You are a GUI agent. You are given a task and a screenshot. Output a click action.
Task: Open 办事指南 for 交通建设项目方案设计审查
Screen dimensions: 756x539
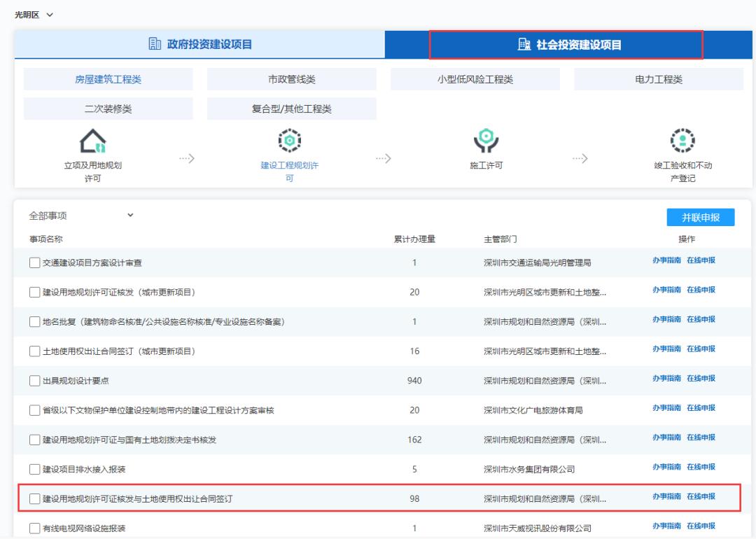(x=666, y=261)
